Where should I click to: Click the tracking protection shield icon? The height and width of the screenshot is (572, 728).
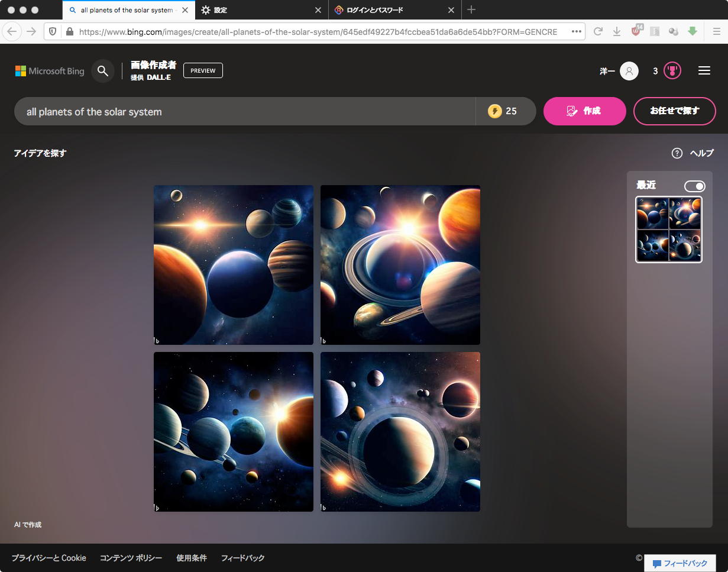(x=53, y=32)
